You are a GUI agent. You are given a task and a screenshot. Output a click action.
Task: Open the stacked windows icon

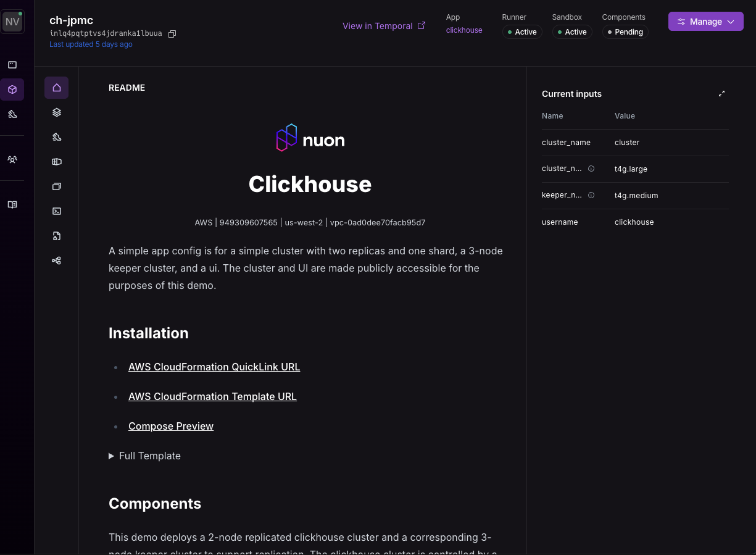[x=57, y=186]
